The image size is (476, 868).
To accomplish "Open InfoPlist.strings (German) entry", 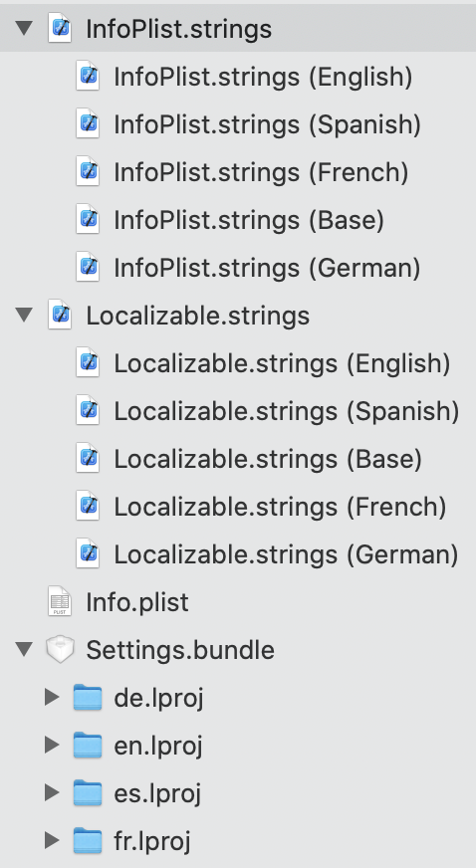I will [267, 268].
